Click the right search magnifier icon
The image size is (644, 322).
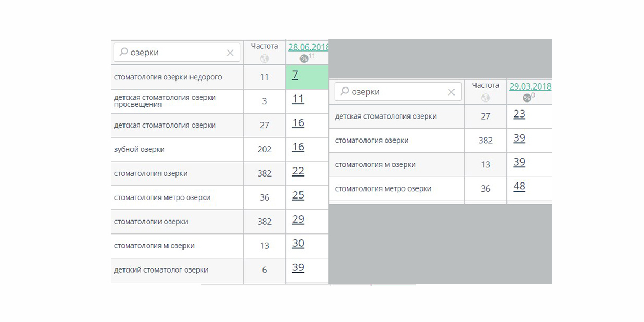tap(345, 91)
